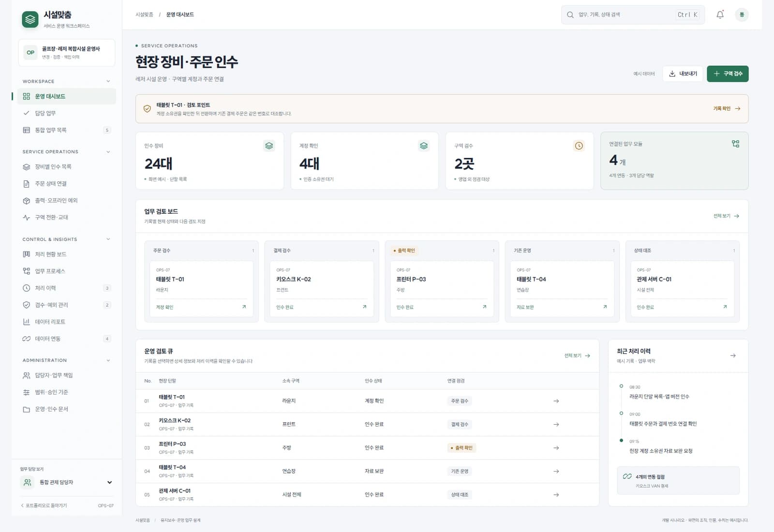This screenshot has width=774, height=532.
Task: Open the arrow icon on 관제 서버 C-01 card
Action: (x=725, y=307)
